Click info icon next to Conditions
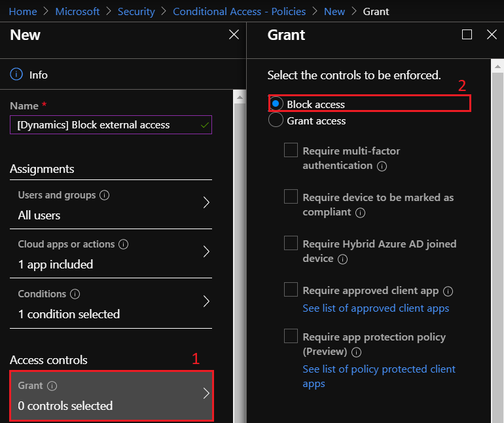This screenshot has width=504, height=423. [75, 294]
